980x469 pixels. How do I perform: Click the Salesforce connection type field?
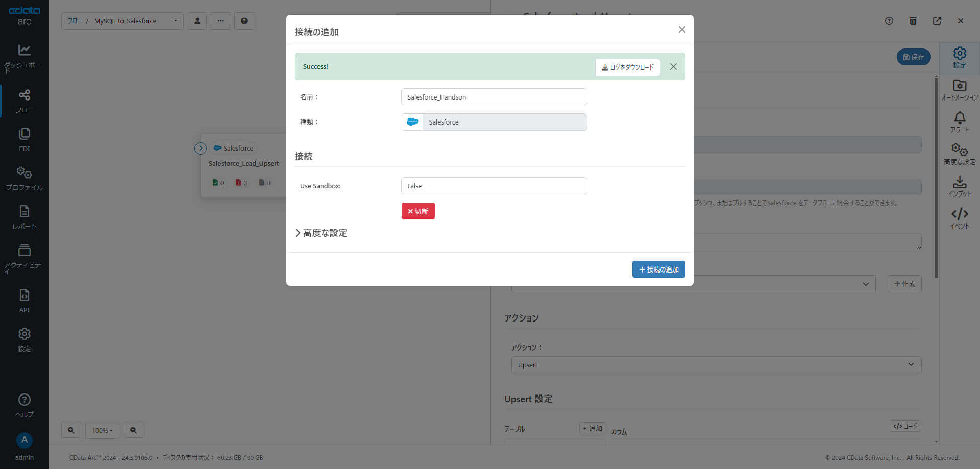click(x=494, y=122)
